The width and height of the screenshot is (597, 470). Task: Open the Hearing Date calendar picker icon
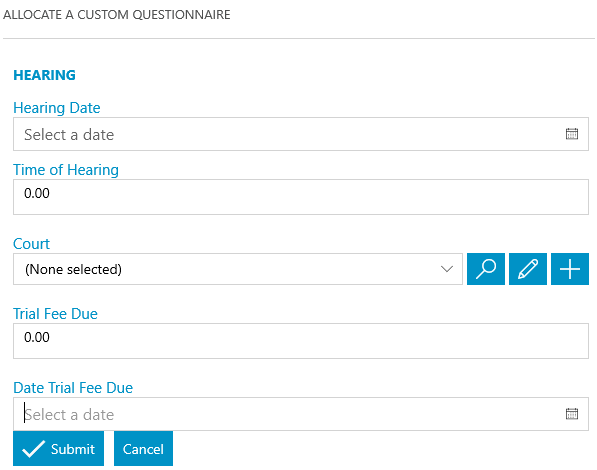(x=571, y=134)
